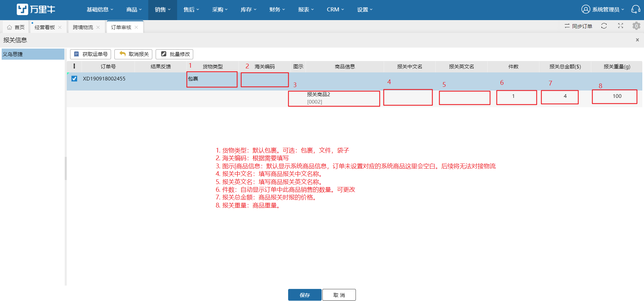644x301 pixels.
Task: Click the 同步订单 button
Action: coord(578,26)
